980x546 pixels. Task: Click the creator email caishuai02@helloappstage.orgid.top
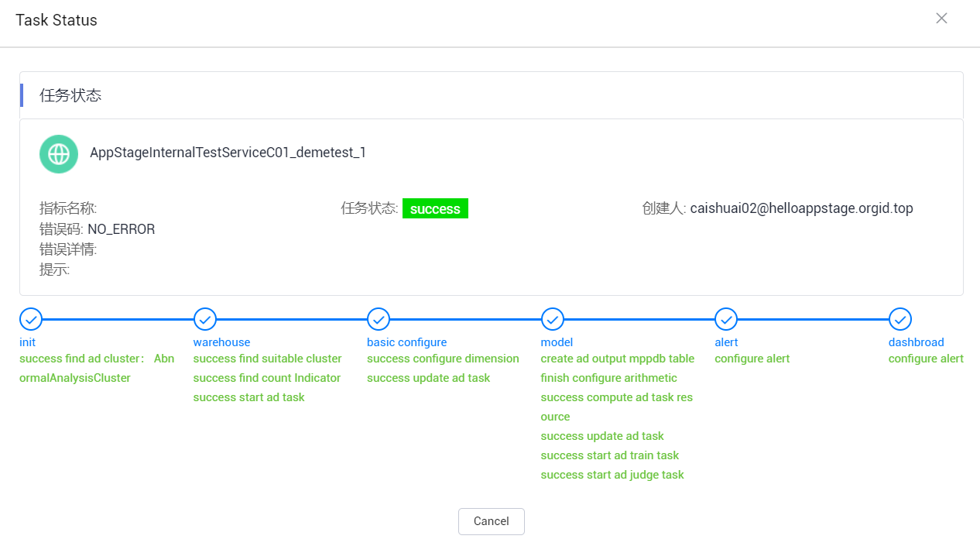click(x=801, y=208)
